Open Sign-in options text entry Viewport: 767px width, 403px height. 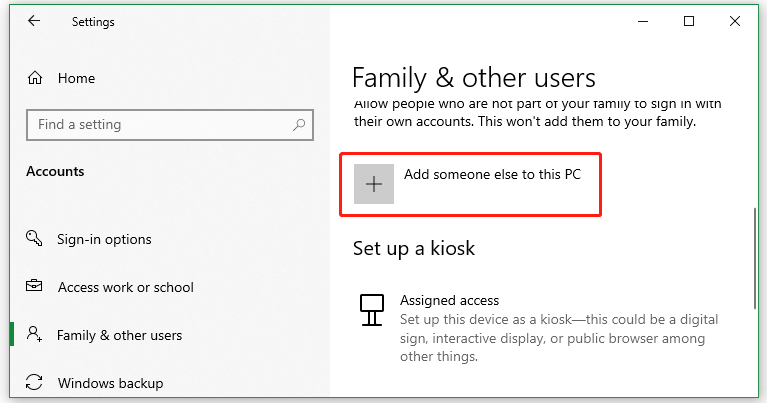click(x=105, y=239)
